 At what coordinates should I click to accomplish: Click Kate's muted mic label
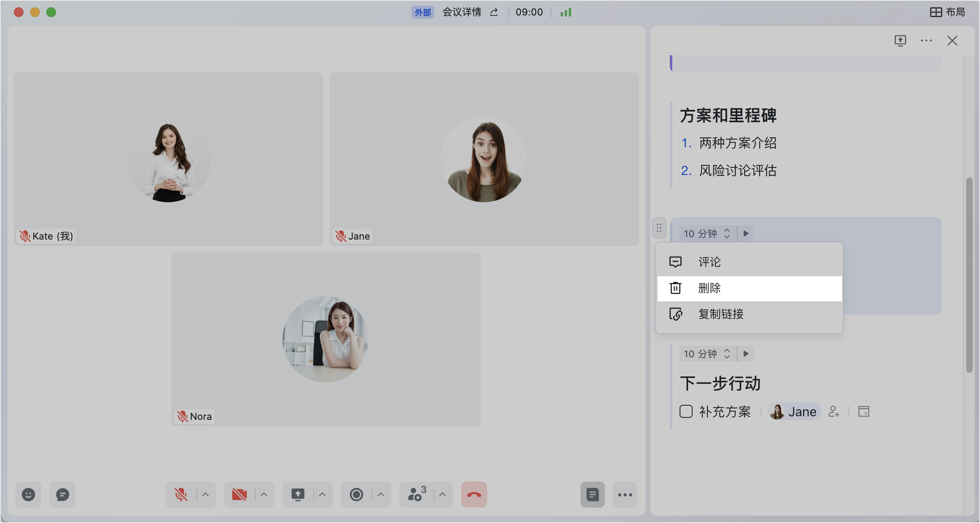(x=46, y=236)
